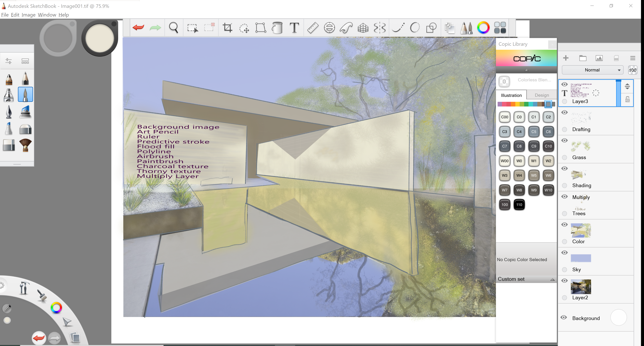Select the Zoom magnifier tool

click(x=173, y=28)
